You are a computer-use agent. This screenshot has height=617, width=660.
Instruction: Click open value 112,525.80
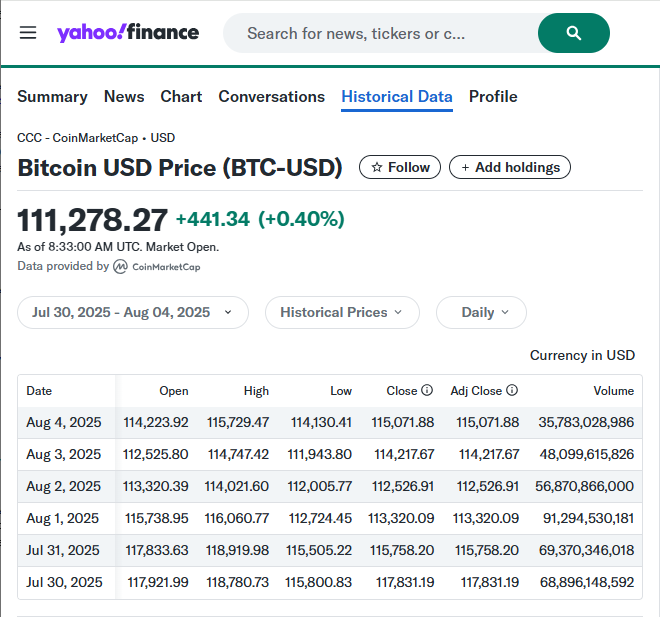click(x=155, y=454)
